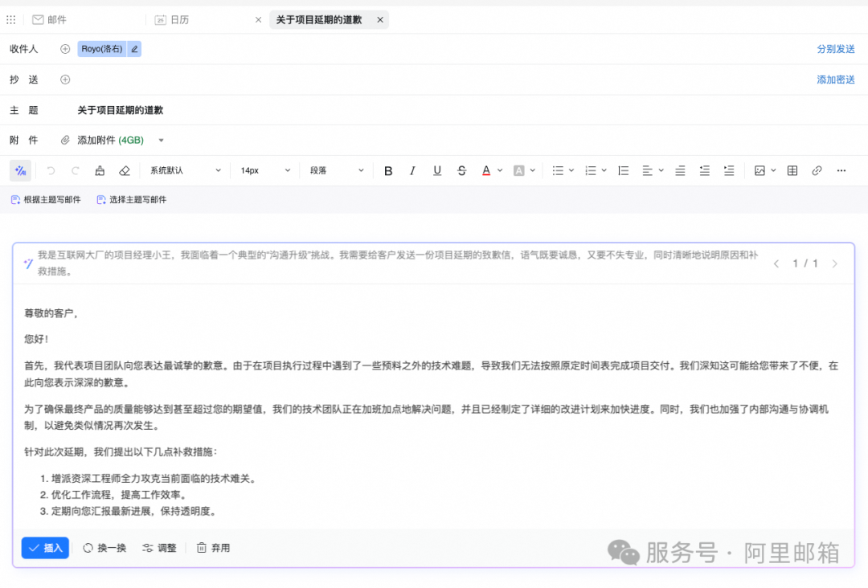The width and height of the screenshot is (868, 588).
Task: Click the 插入 insert button
Action: [x=45, y=547]
